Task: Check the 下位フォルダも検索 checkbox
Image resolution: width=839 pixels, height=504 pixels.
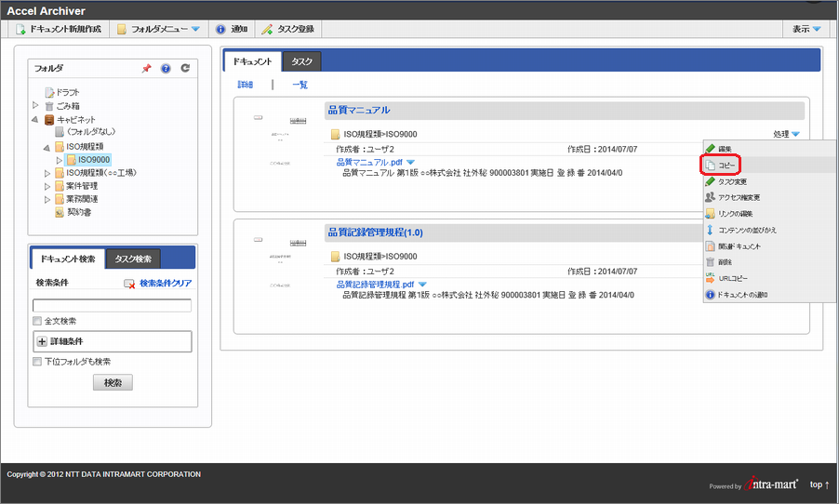Action: point(37,362)
